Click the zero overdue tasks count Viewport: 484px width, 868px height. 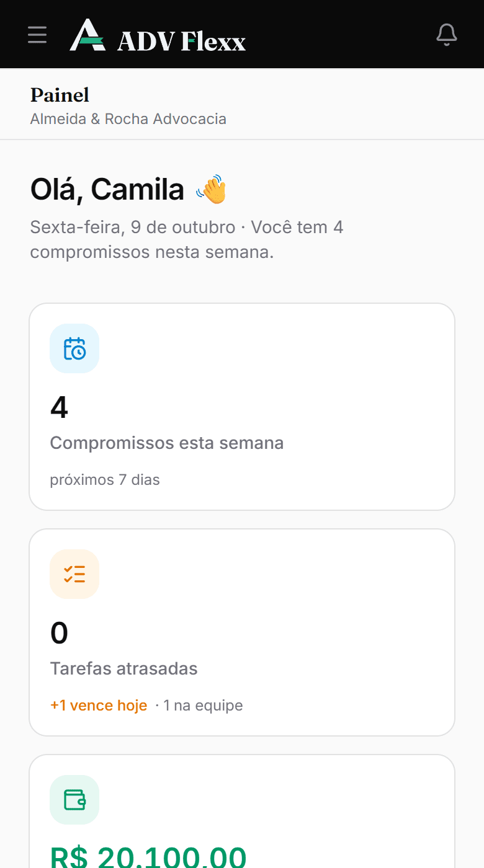tap(59, 633)
